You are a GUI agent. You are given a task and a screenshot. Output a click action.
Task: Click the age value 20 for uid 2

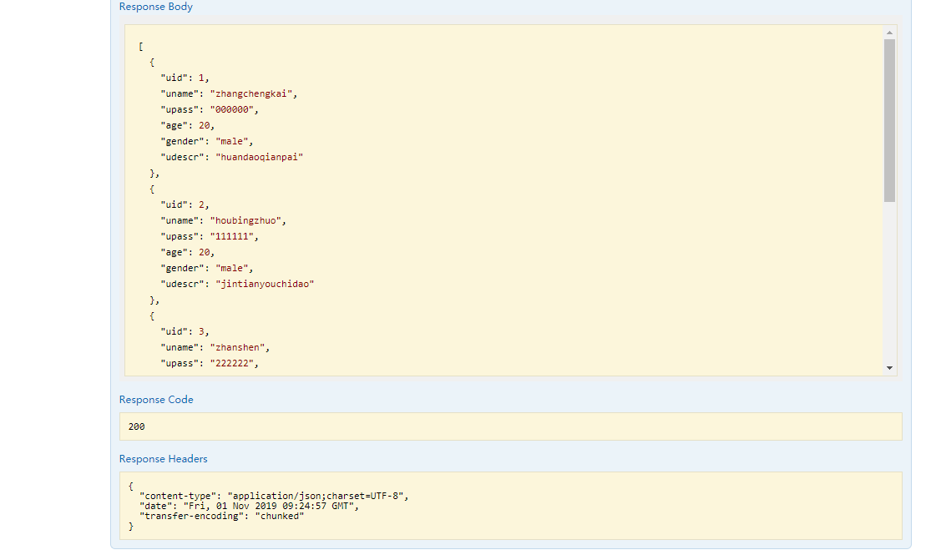click(206, 251)
